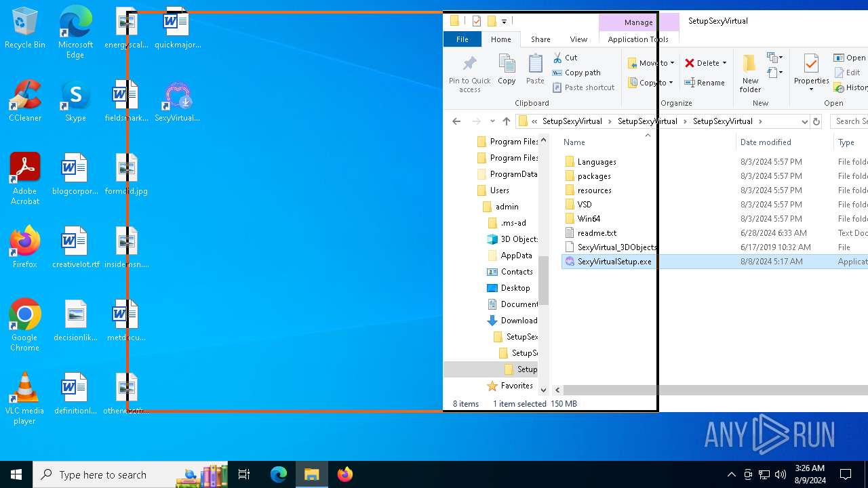Image resolution: width=868 pixels, height=488 pixels.
Task: Click the Windows Start button
Action: 16,474
